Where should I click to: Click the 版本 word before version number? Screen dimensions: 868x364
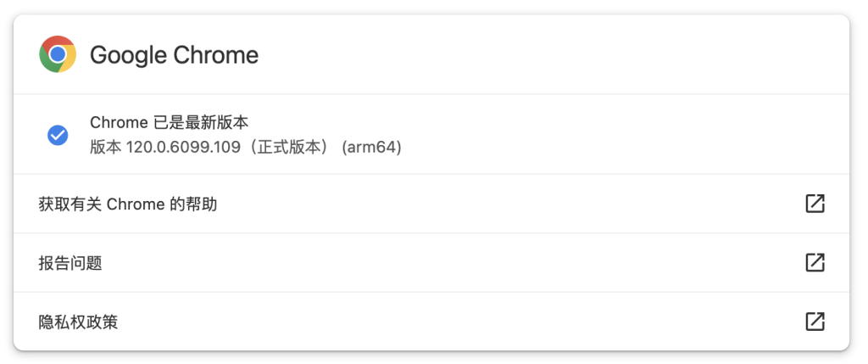[x=105, y=148]
